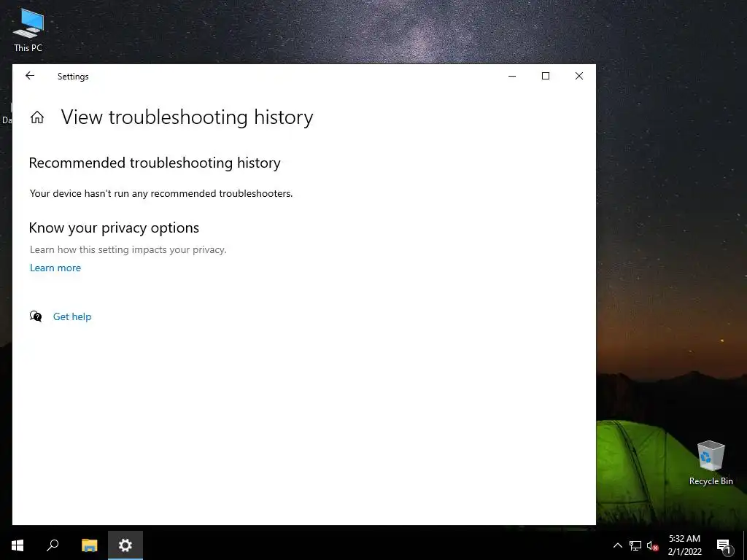Open the This PC desktop icon
Image resolution: width=747 pixels, height=560 pixels.
(x=28, y=30)
